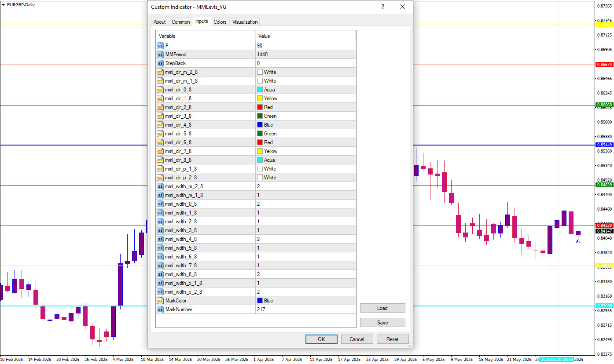Select the MarkNumber row icon
This screenshot has width=614, height=364.
point(160,309)
